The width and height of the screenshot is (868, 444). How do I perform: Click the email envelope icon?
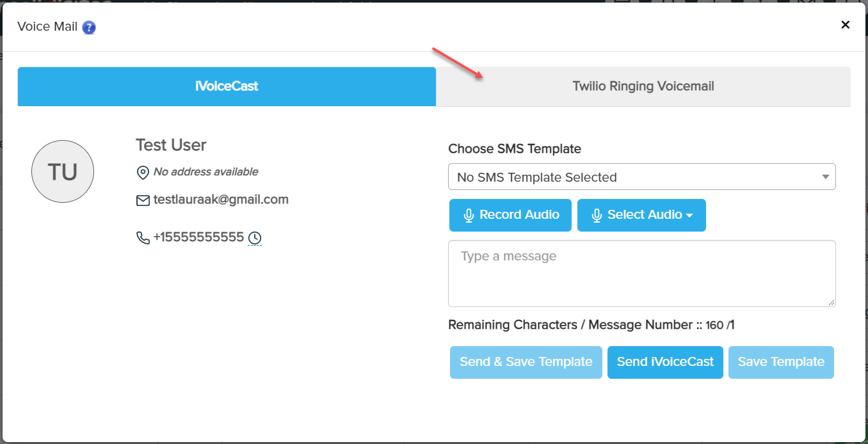(x=143, y=200)
